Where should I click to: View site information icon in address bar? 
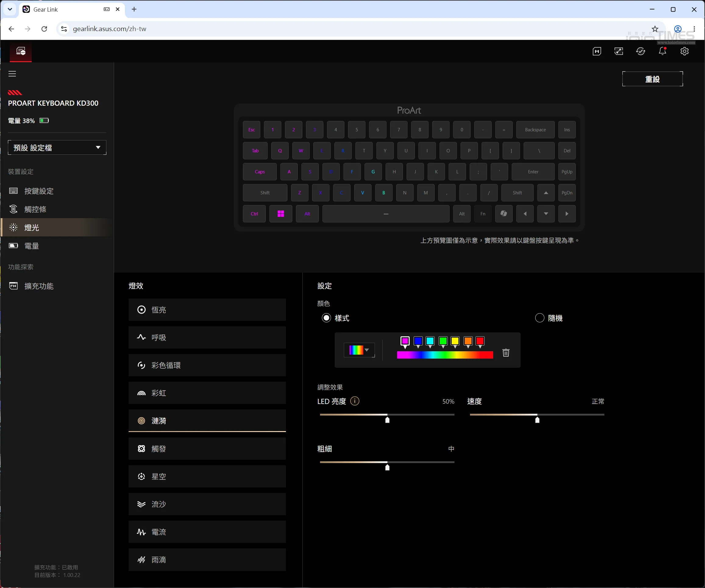[x=64, y=29]
